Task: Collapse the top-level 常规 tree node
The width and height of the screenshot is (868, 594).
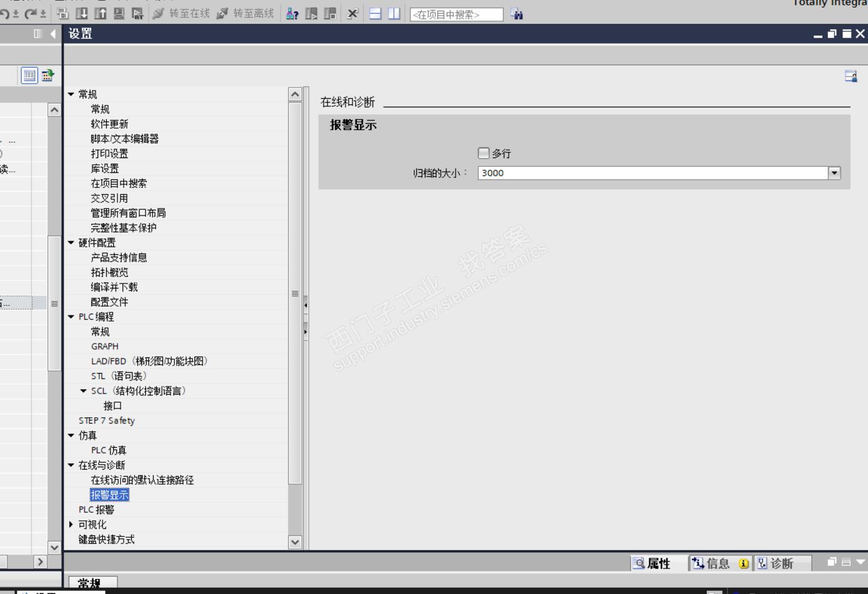Action: (71, 94)
